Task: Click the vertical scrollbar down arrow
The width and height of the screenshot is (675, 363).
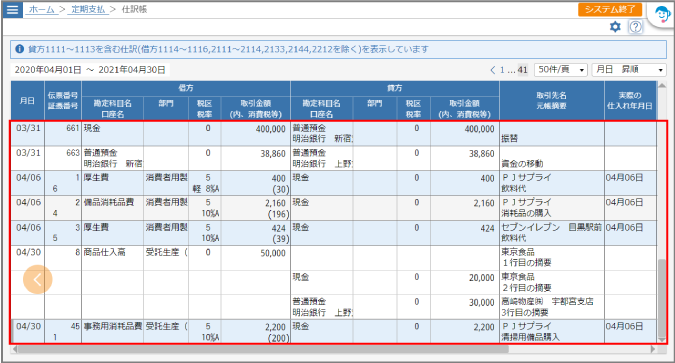Action: pos(662,340)
